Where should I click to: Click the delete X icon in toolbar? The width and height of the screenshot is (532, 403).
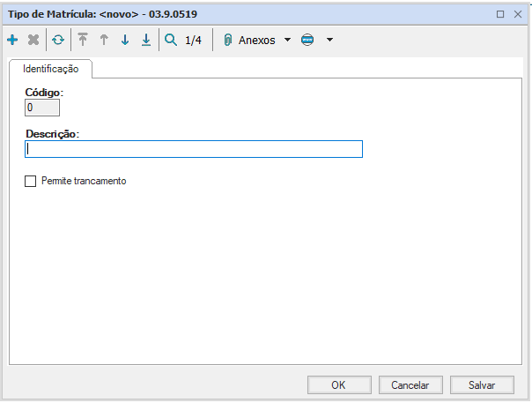33,41
